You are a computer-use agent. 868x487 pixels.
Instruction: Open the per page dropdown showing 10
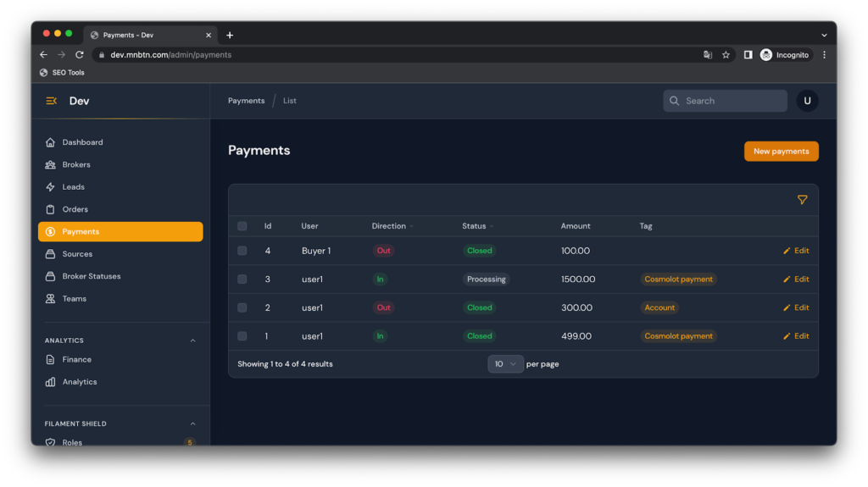pyautogui.click(x=505, y=364)
